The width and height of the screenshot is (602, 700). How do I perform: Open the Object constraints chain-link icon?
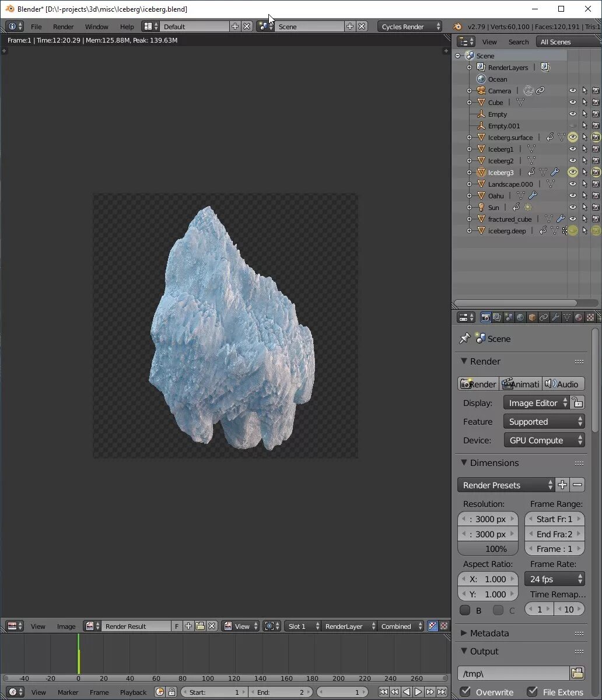pos(544,317)
